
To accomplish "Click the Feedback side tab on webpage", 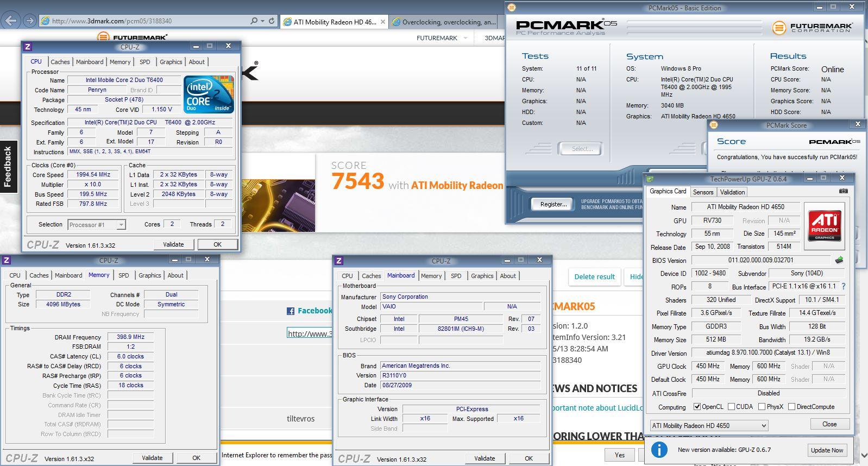I will 8,167.
